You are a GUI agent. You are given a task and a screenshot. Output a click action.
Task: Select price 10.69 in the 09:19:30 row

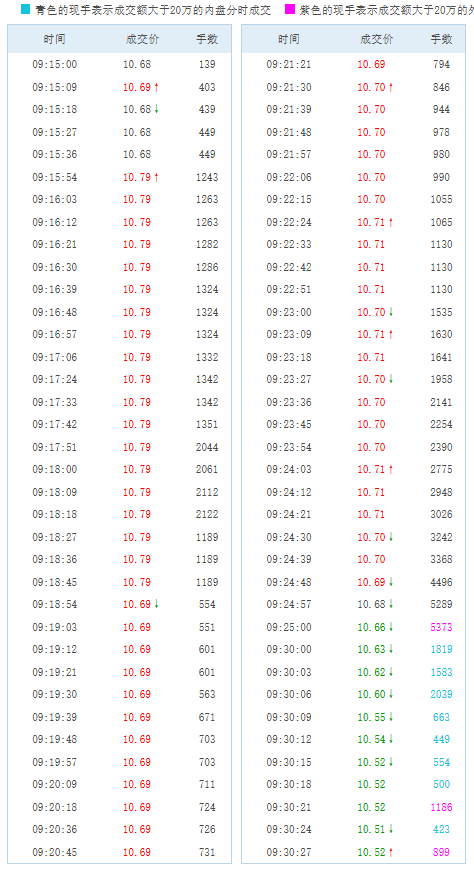pos(137,694)
